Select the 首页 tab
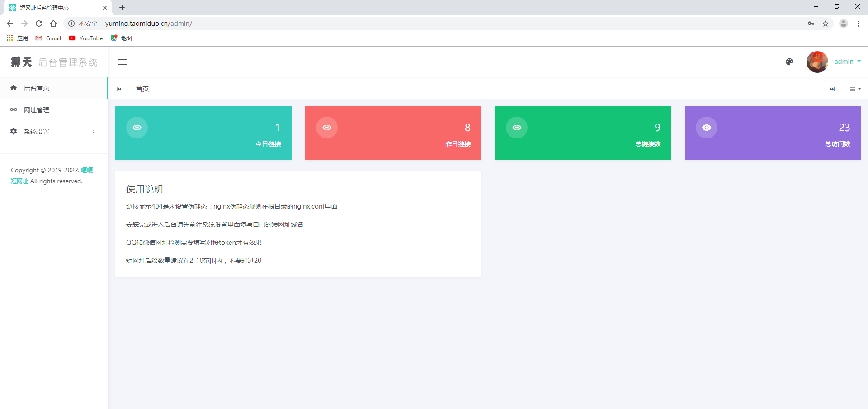The width and height of the screenshot is (868, 409). tap(142, 89)
